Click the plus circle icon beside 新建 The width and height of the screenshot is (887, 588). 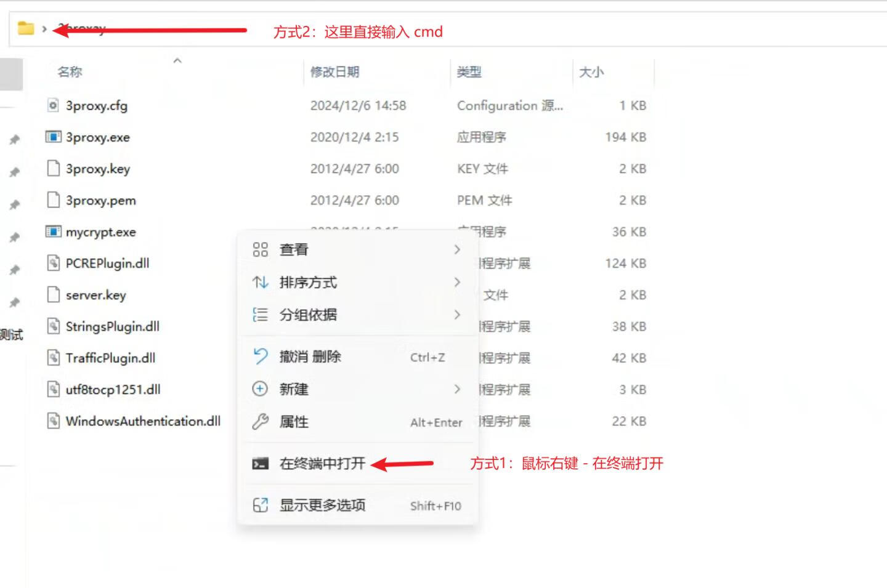(x=261, y=389)
